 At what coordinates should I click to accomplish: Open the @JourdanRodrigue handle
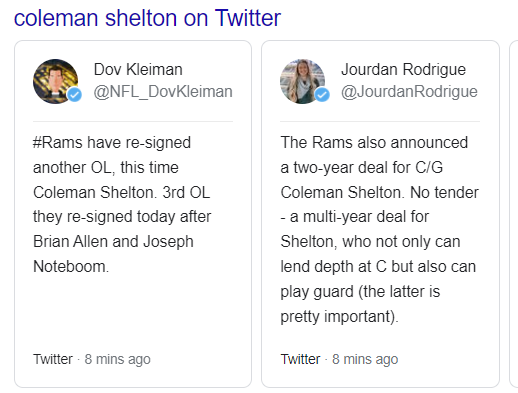pyautogui.click(x=409, y=92)
